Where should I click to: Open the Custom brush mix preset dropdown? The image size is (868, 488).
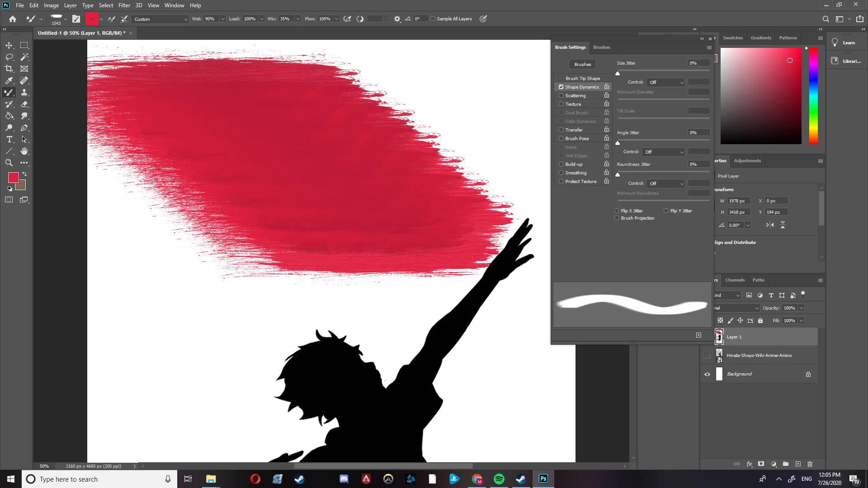[x=160, y=19]
